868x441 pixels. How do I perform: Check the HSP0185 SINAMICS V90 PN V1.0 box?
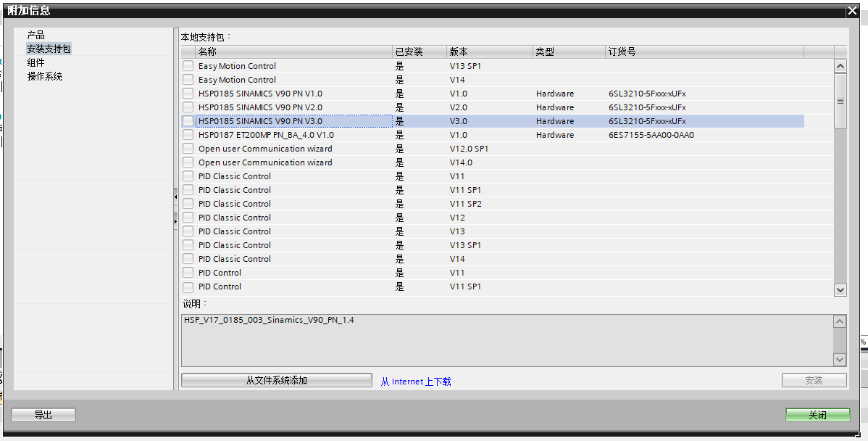188,94
